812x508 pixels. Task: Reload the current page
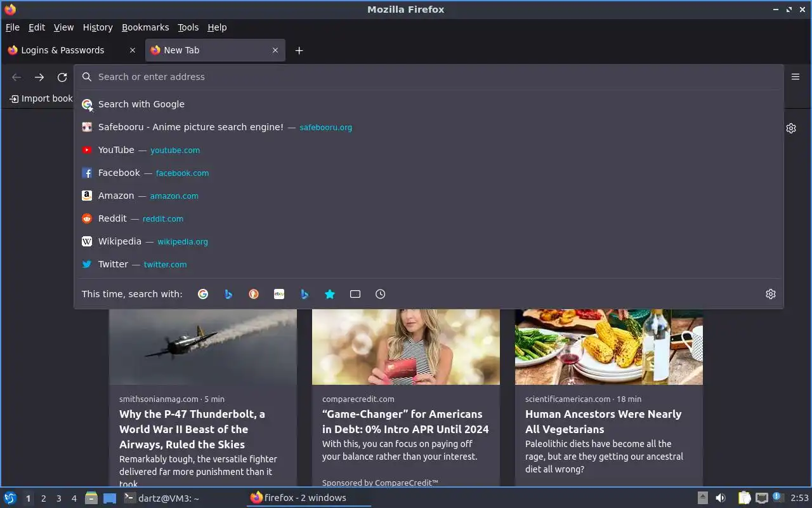click(x=62, y=77)
